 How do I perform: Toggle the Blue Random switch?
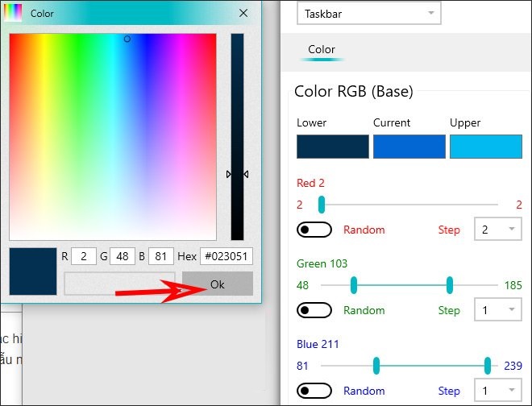[314, 391]
